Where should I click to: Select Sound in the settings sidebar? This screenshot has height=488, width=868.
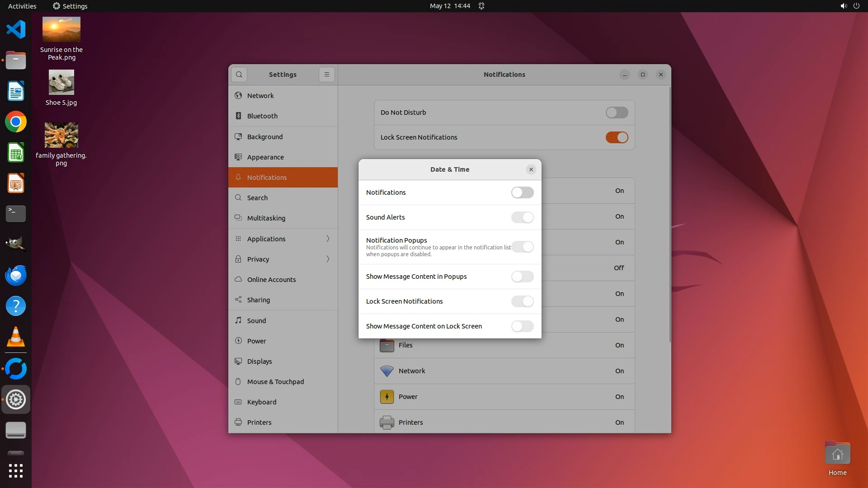[x=256, y=321]
